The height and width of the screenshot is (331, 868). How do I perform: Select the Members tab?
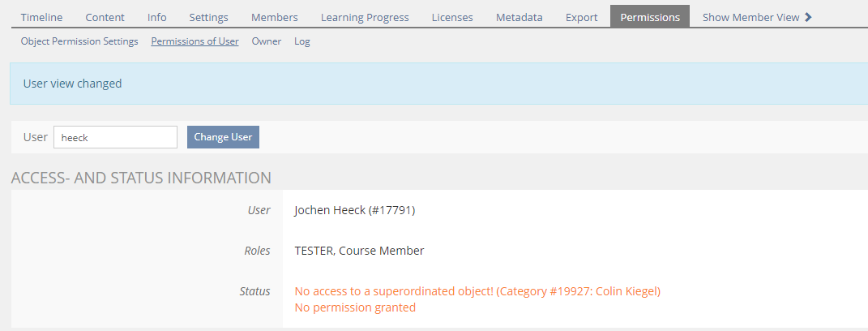tap(275, 17)
